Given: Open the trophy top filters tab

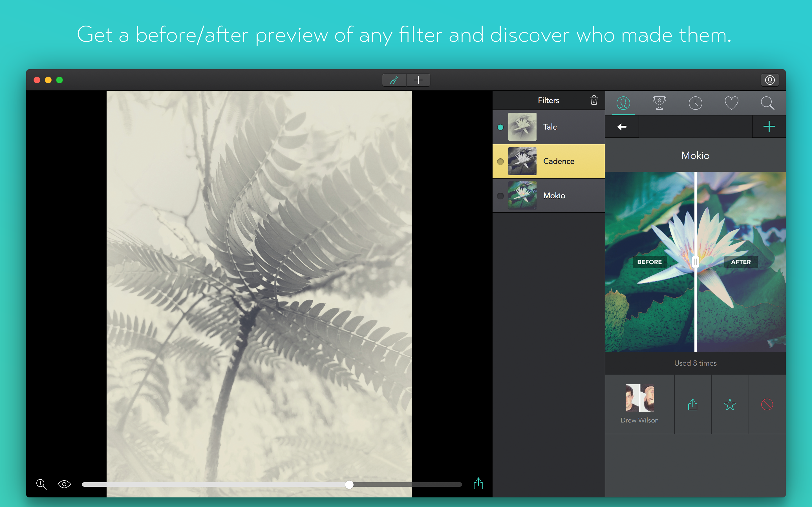Looking at the screenshot, I should [659, 103].
